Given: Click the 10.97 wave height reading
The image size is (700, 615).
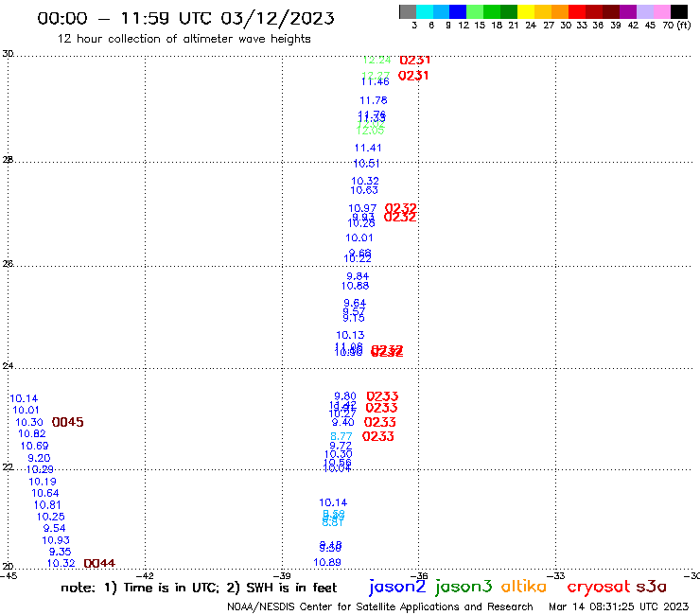Looking at the screenshot, I should coord(362,208).
